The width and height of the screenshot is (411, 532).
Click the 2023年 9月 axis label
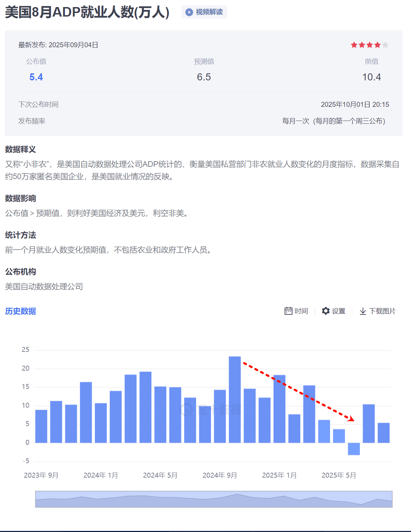point(42,475)
